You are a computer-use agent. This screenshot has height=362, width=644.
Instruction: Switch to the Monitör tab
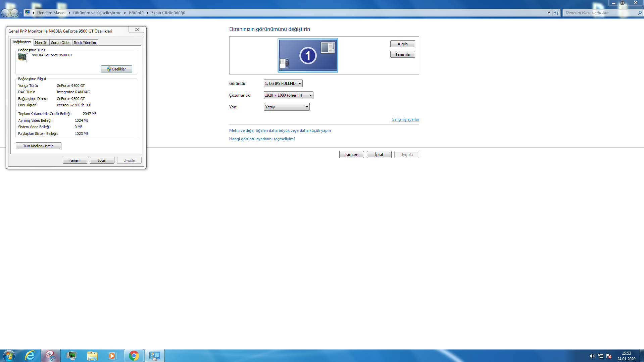click(41, 43)
